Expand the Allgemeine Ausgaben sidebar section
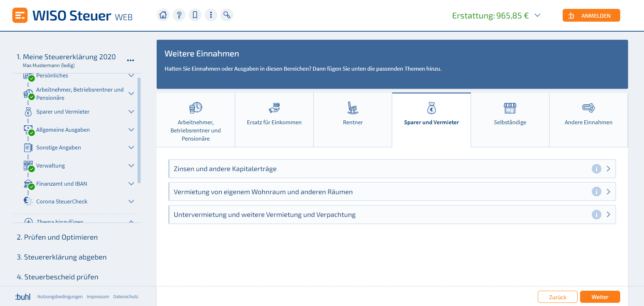 tap(131, 130)
